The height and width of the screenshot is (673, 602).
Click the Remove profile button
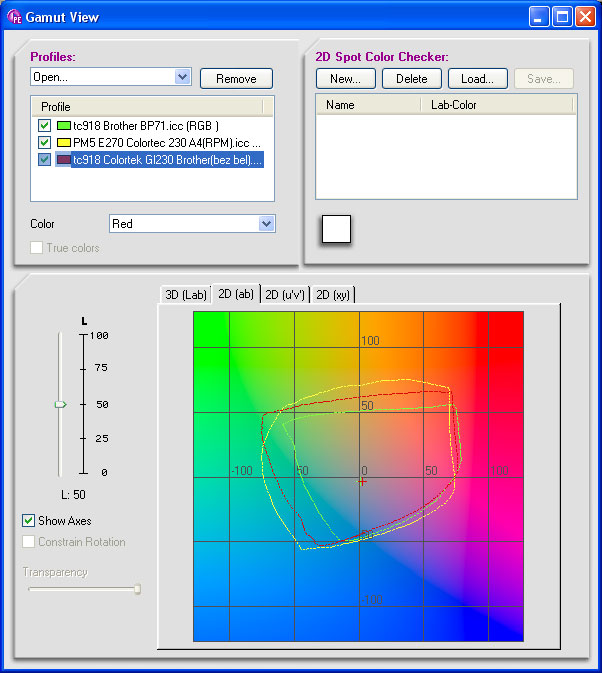pyautogui.click(x=236, y=79)
